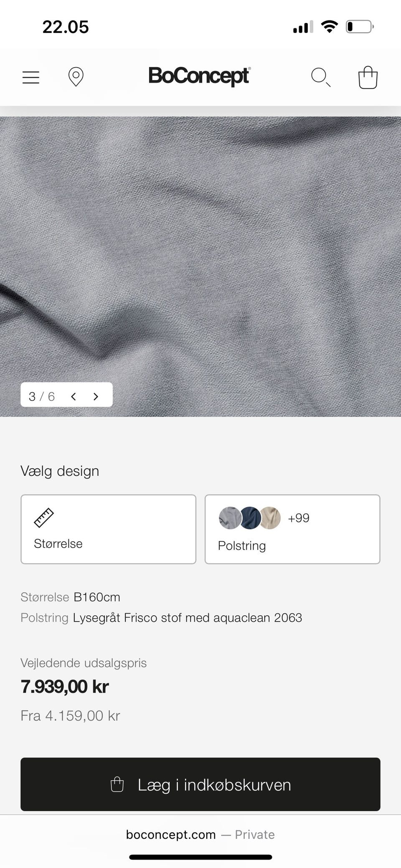Tap the store locator pin icon
This screenshot has height=868, width=401.
click(76, 77)
